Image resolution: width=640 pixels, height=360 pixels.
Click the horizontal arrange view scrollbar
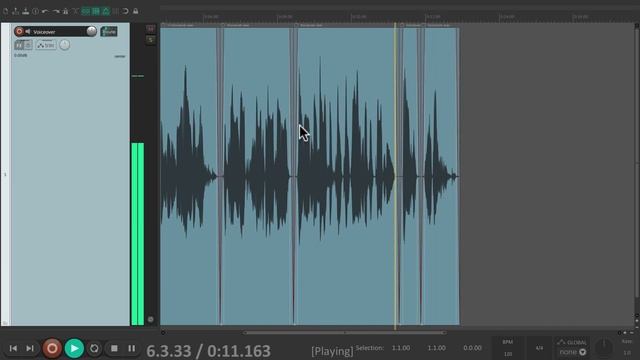tap(344, 333)
